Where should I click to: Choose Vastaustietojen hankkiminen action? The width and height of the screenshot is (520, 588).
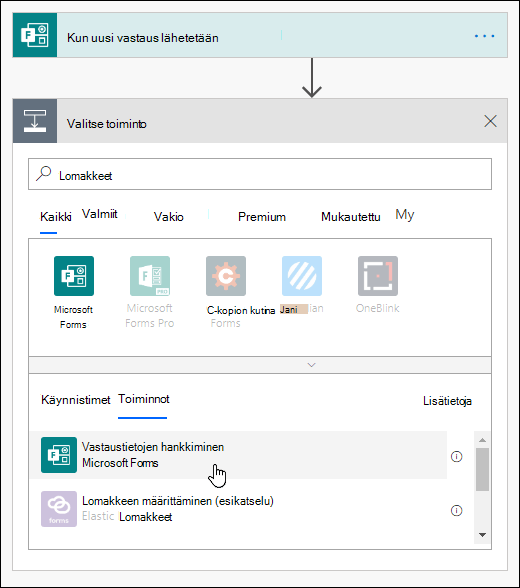click(x=238, y=455)
